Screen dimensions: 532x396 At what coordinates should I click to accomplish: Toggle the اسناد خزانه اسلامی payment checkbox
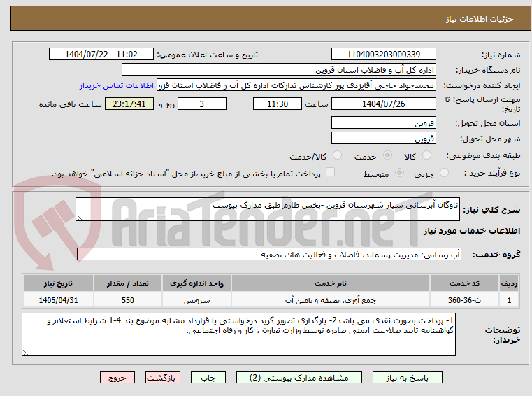tap(330, 172)
